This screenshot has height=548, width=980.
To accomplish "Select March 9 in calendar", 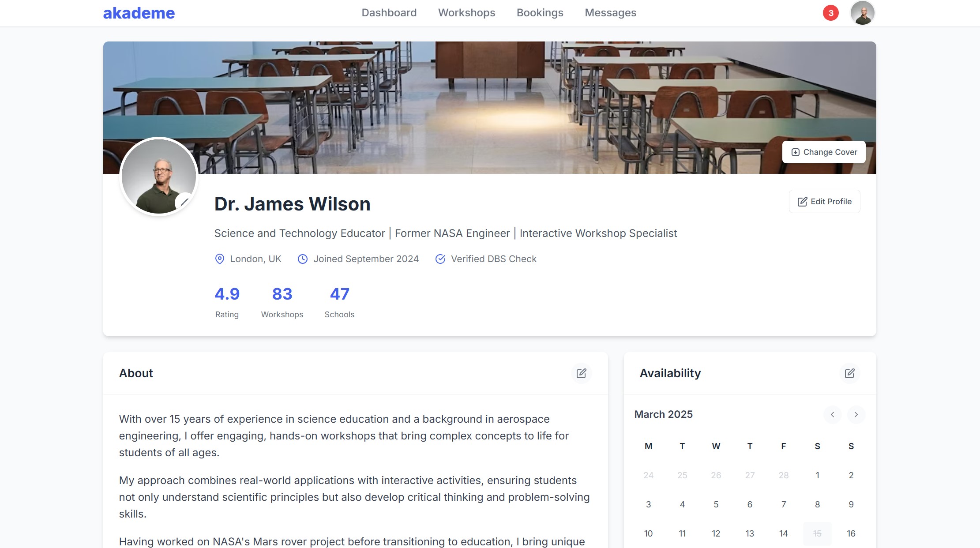I will tap(851, 504).
